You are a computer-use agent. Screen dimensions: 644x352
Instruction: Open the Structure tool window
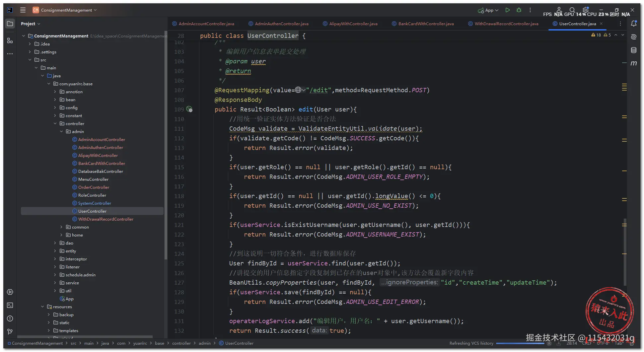point(10,40)
